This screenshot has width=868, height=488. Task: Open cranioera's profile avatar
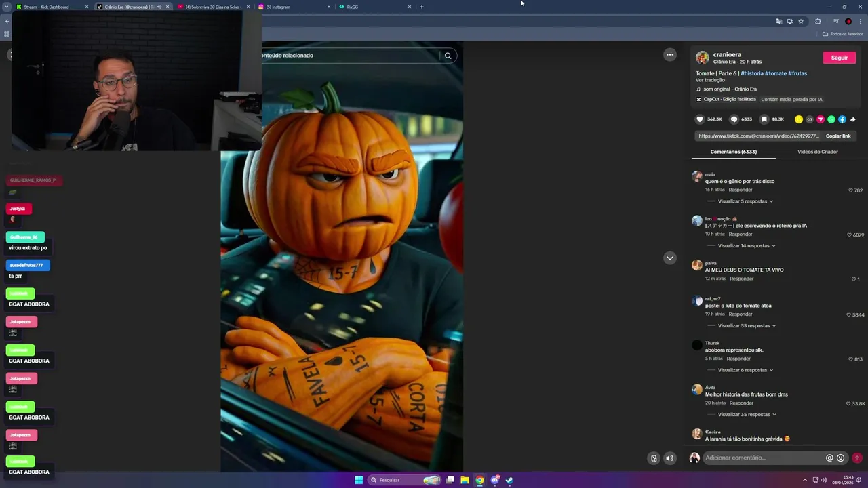pyautogui.click(x=703, y=58)
